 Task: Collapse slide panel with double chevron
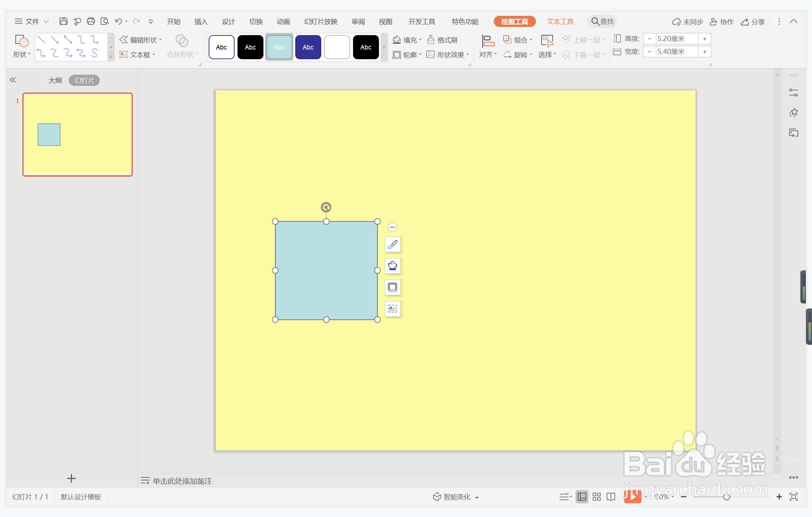(x=13, y=80)
